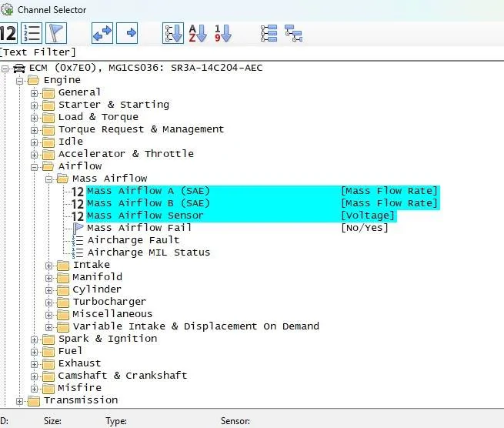Screen dimensions: 504x428
Task: Sort channels numerically 1 to 9
Action: [x=222, y=33]
